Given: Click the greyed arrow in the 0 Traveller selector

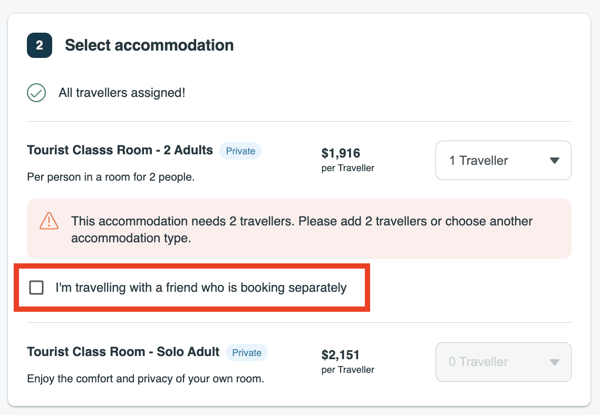Looking at the screenshot, I should click(554, 362).
